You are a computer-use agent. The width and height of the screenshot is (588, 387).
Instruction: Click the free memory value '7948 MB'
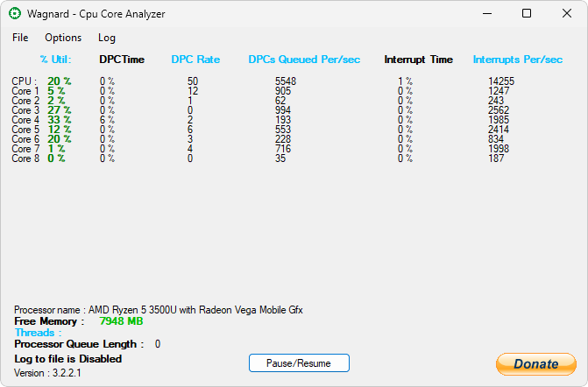tap(121, 321)
